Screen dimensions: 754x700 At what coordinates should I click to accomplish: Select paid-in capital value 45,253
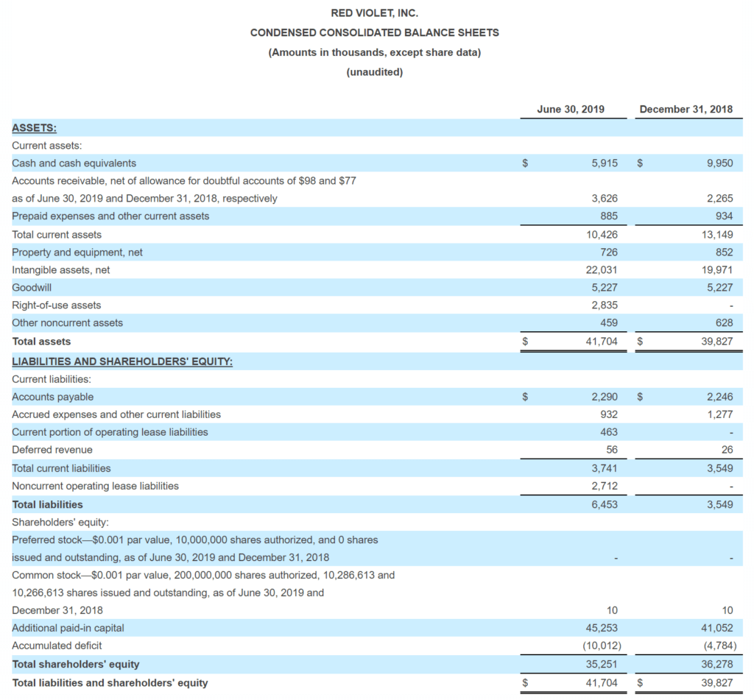point(602,629)
